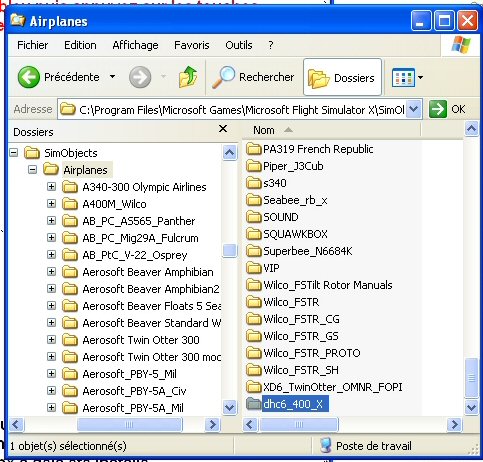The width and height of the screenshot is (483, 462).
Task: Open the address bar dropdown arrow
Action: point(414,109)
